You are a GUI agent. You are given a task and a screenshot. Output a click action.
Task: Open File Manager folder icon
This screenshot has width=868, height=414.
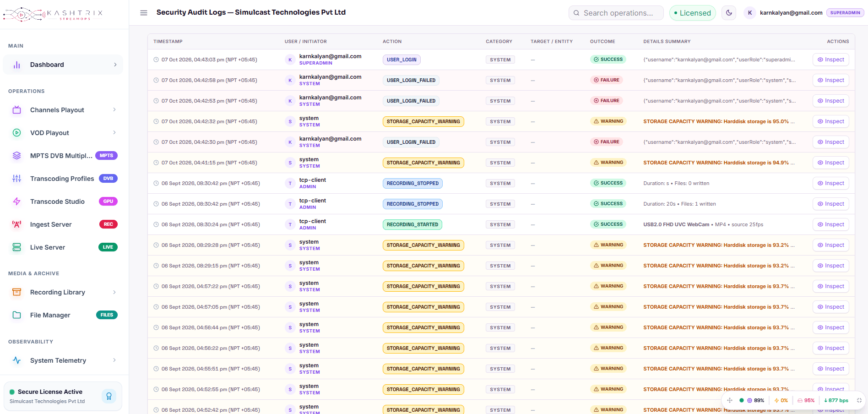click(x=17, y=315)
